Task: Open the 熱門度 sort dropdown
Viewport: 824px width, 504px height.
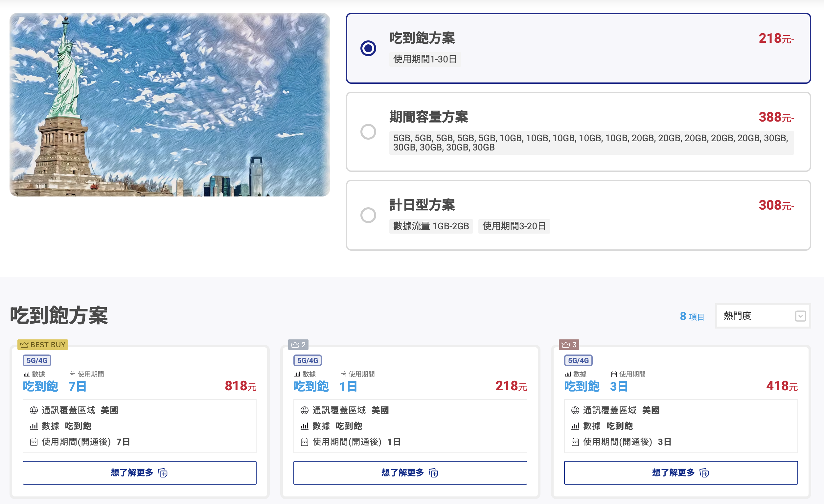Action: (x=763, y=316)
